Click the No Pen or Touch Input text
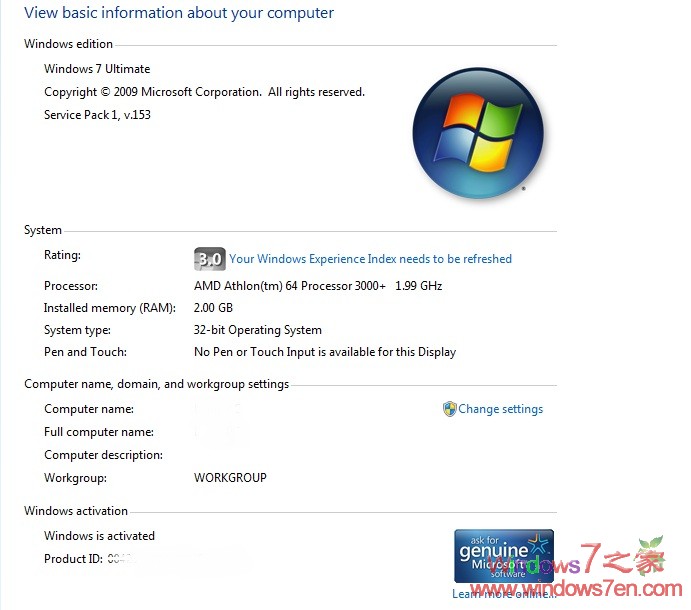 pos(325,352)
